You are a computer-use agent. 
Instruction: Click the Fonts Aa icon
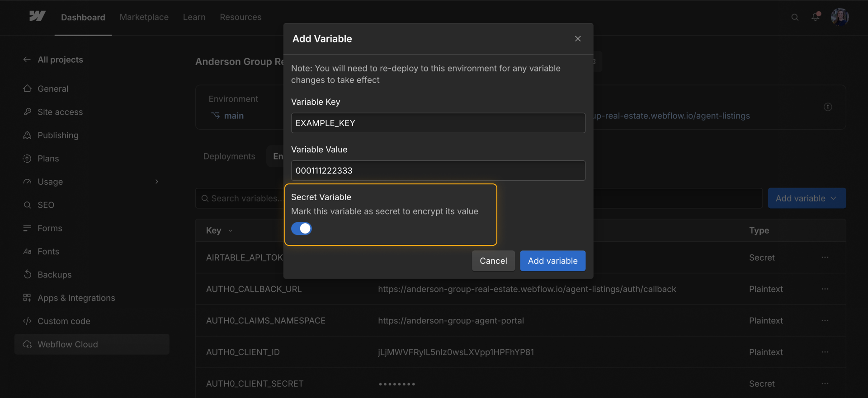28,251
